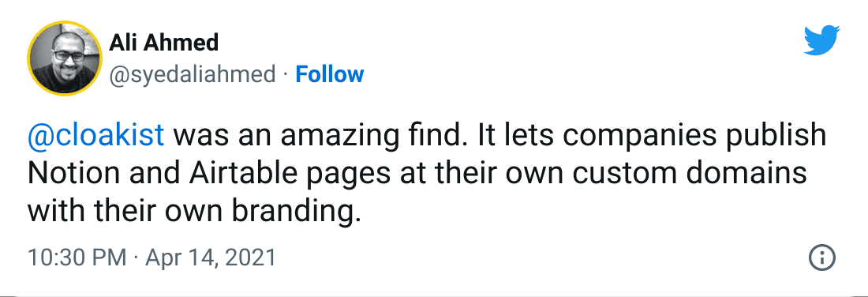
Task: Click Ali Ahmed's profile photo
Action: [x=65, y=58]
